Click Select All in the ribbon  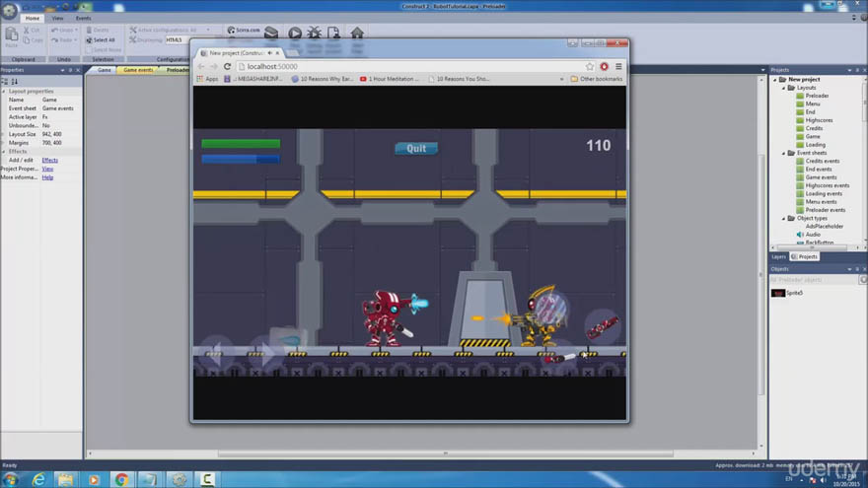pos(101,39)
